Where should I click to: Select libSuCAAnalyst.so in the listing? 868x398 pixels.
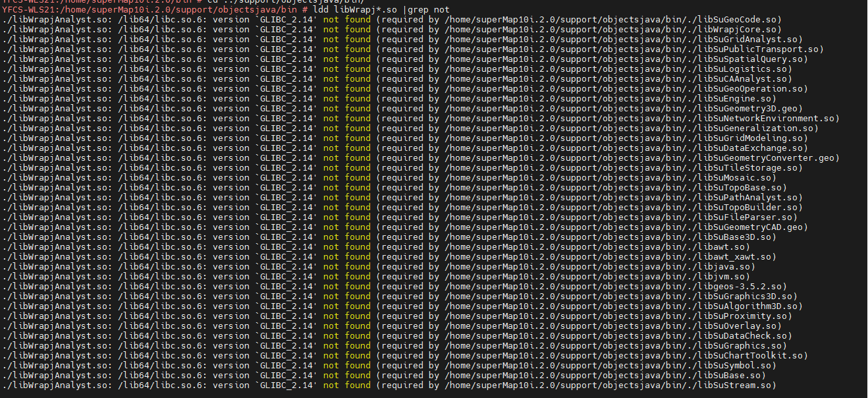pos(742,79)
